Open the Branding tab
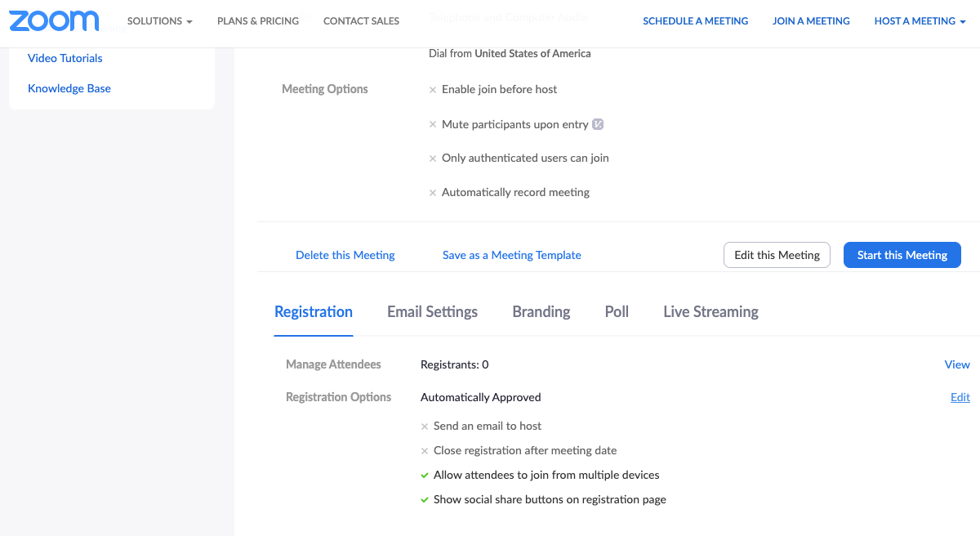 pyautogui.click(x=541, y=311)
